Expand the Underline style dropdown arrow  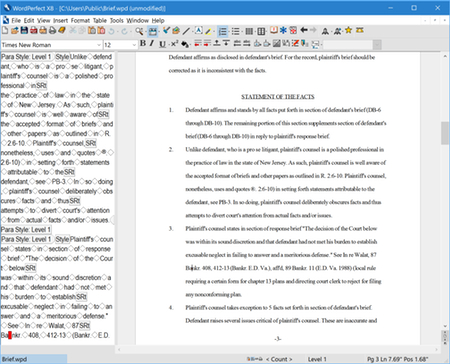click(168, 44)
